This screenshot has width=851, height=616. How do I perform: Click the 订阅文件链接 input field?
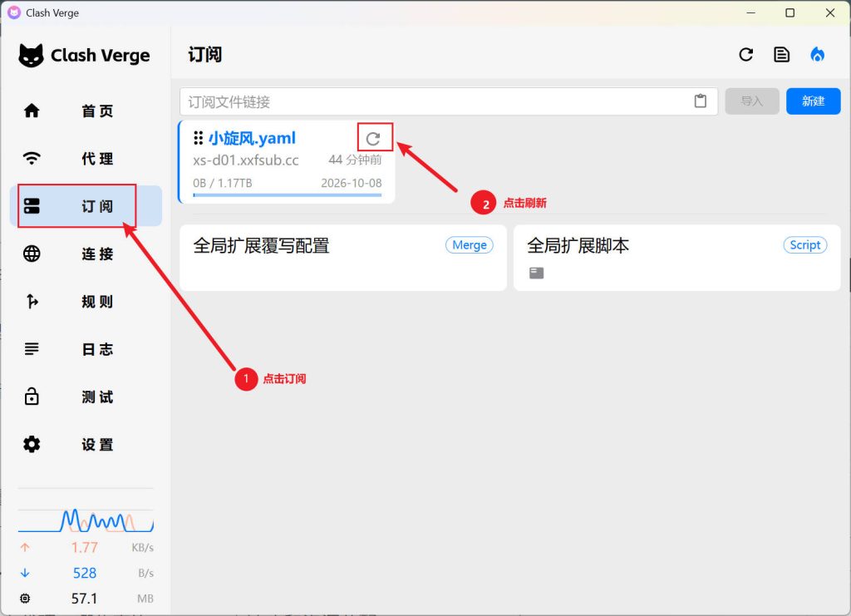coord(436,101)
